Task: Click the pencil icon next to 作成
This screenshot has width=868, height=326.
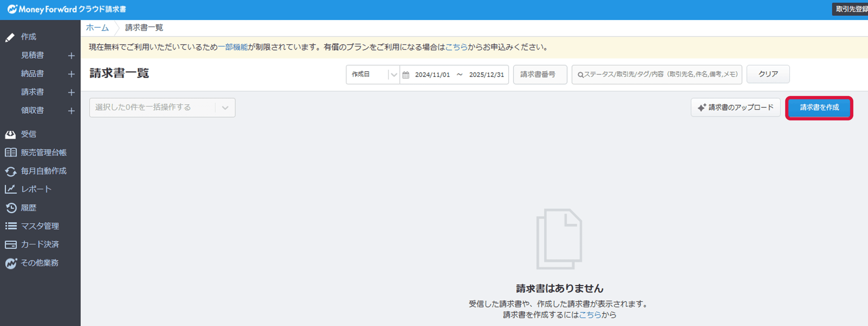Action: (x=10, y=37)
